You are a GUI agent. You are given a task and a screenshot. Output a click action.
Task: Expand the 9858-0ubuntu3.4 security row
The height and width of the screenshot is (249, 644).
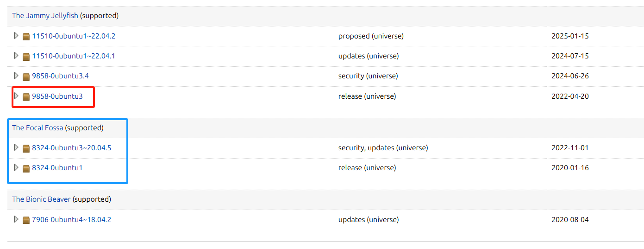click(16, 76)
